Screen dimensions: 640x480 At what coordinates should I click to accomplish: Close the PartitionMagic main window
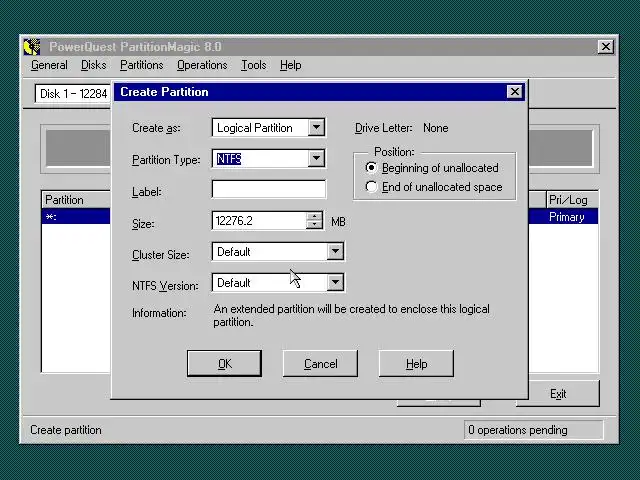tap(606, 47)
